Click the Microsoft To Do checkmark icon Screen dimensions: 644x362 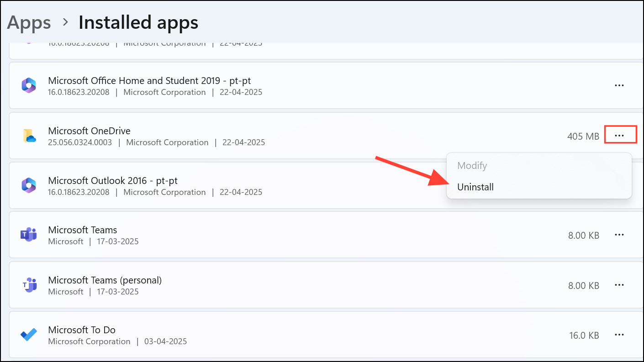[x=29, y=335]
